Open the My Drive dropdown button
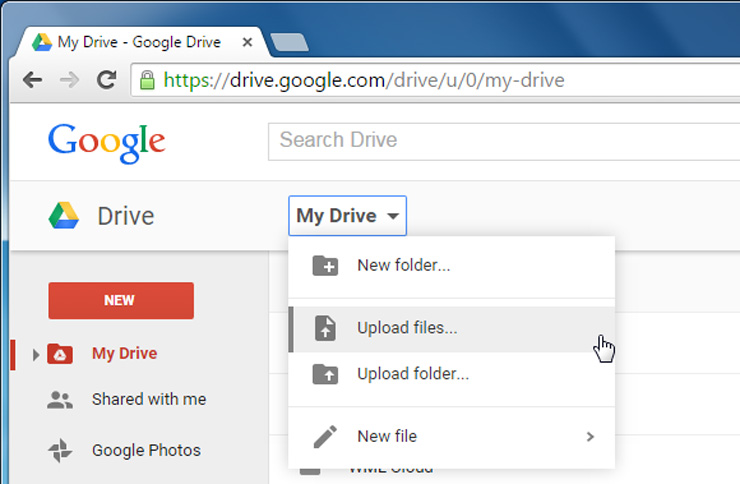740x484 pixels. click(347, 216)
